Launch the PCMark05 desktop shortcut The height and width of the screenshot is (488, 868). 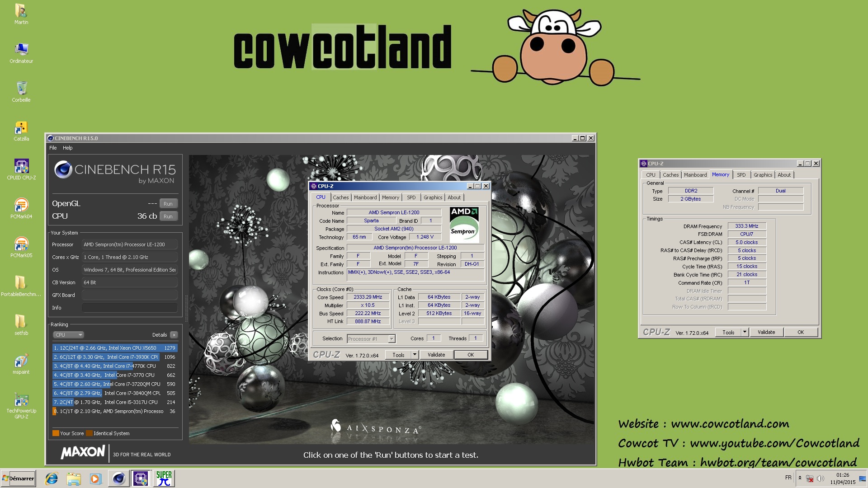[21, 247]
